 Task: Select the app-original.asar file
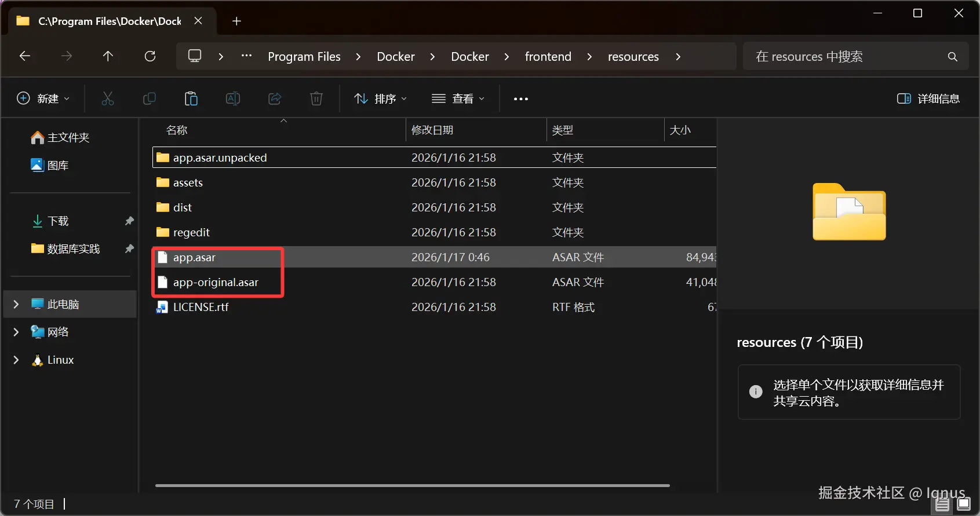tap(435, 282)
